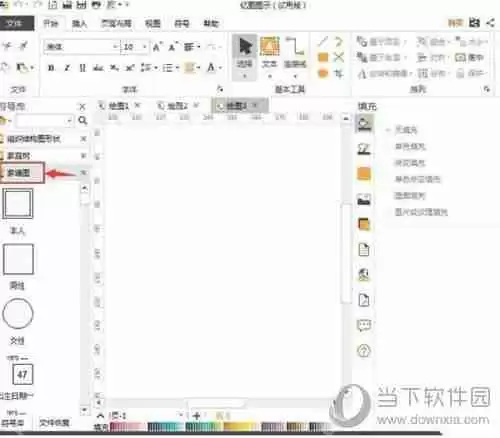Search the symbol library with magnifier icon
The height and width of the screenshot is (438, 500).
[x=83, y=120]
